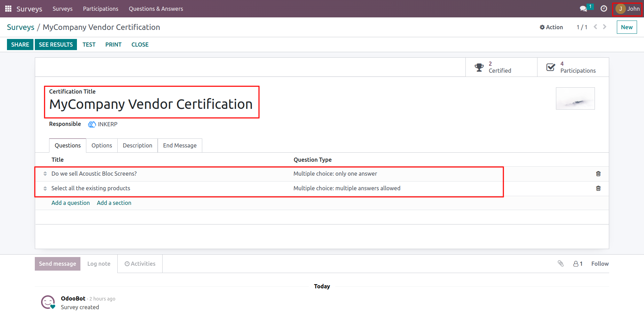Viewport: 644px width, 336px height.
Task: Click the OdooBot avatar
Action: 48,302
